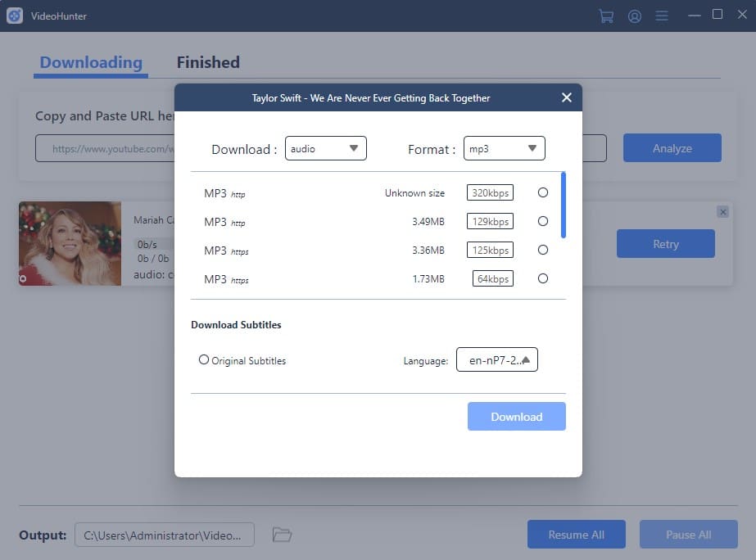Click the Download button in dialog

(x=516, y=417)
